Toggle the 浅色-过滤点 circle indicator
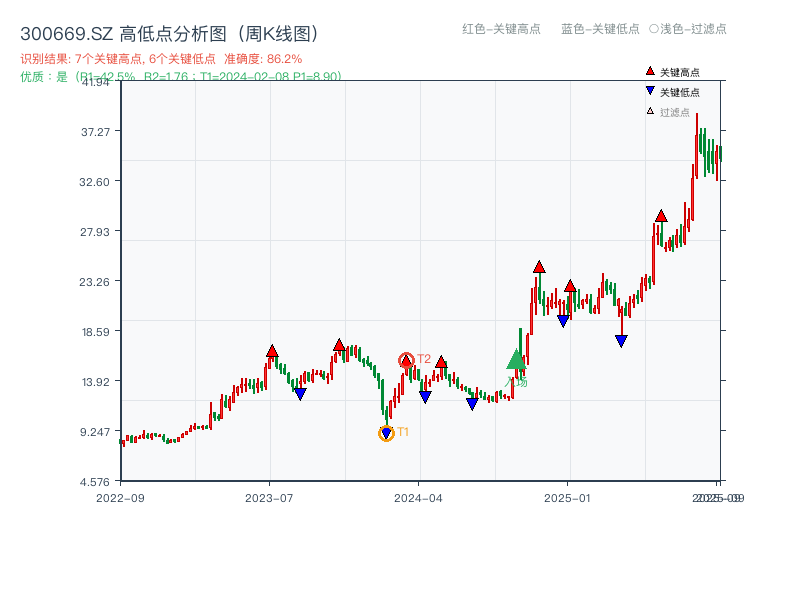 pos(653,29)
